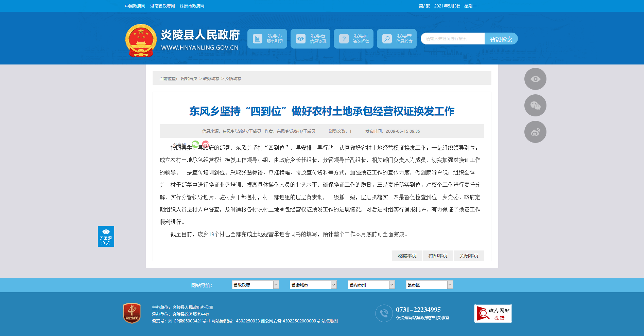
Task: Switch to simplified/traditional via 简/繁
Action: pyautogui.click(x=424, y=6)
